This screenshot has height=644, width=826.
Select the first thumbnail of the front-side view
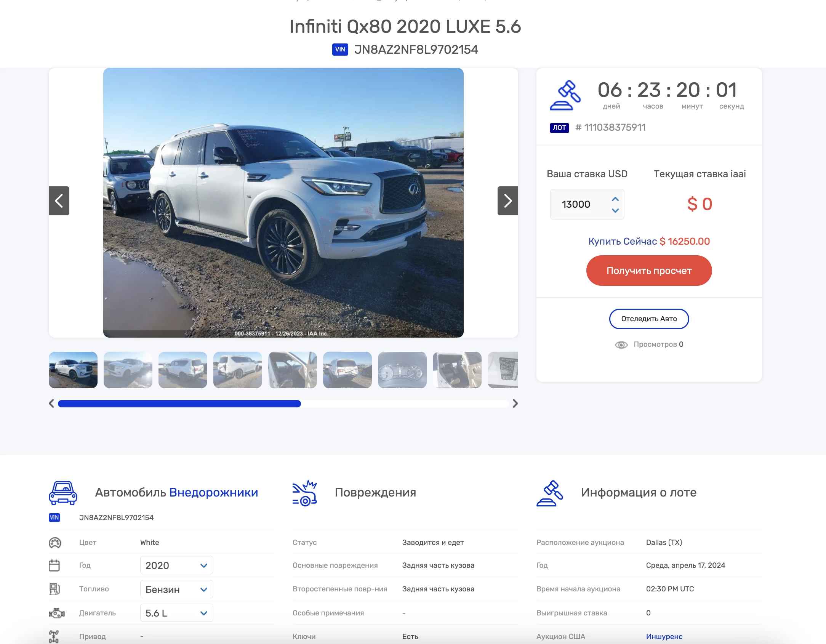tap(73, 370)
